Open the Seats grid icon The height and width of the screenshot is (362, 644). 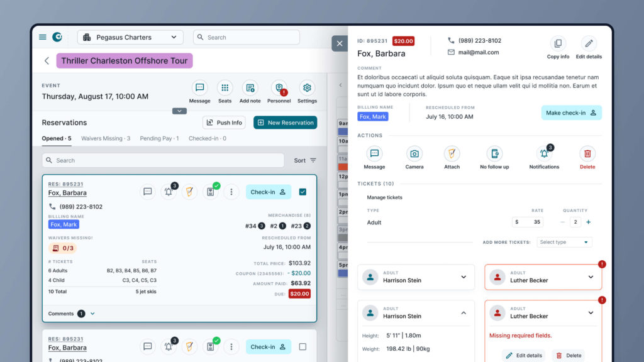(x=225, y=88)
